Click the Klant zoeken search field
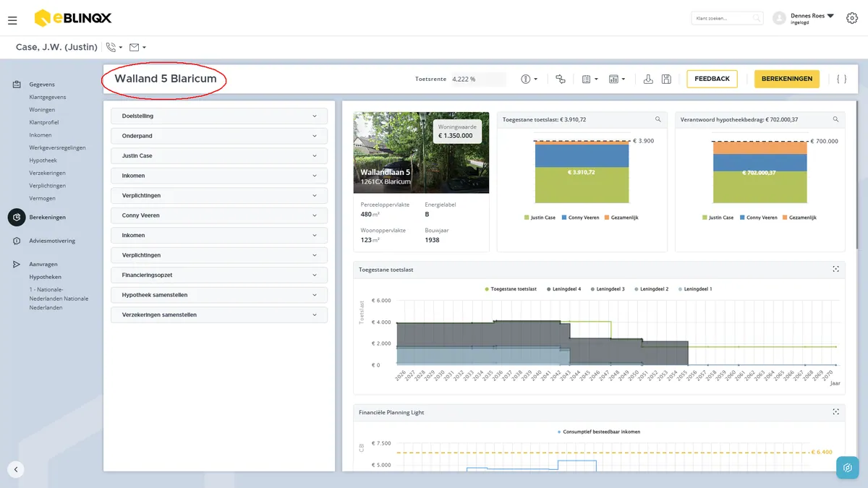 click(727, 18)
